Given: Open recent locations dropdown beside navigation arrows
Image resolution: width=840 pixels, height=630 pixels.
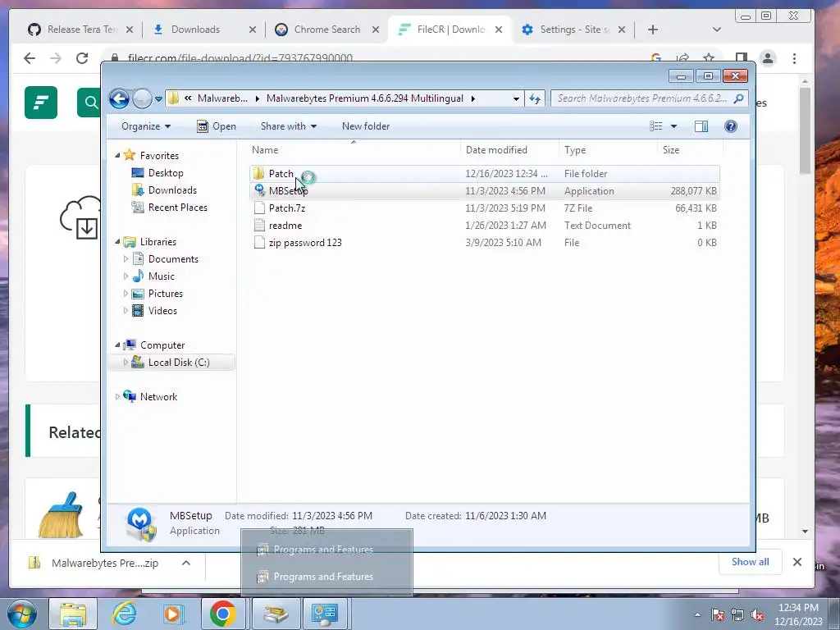Looking at the screenshot, I should (x=158, y=99).
